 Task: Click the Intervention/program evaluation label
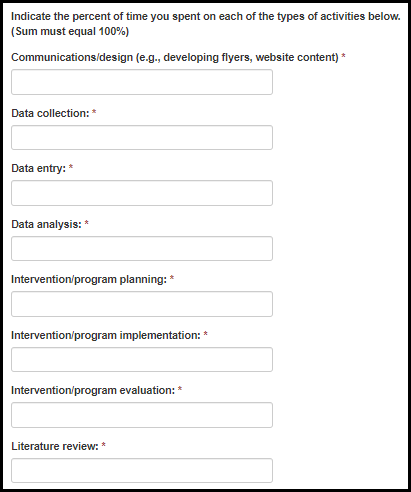(x=93, y=390)
